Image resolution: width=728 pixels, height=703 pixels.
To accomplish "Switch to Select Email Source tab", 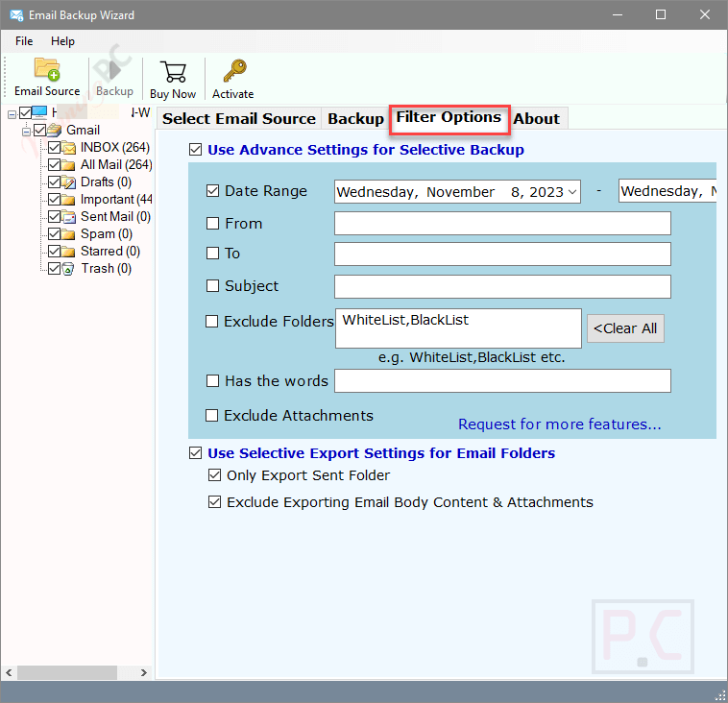I will (x=239, y=118).
